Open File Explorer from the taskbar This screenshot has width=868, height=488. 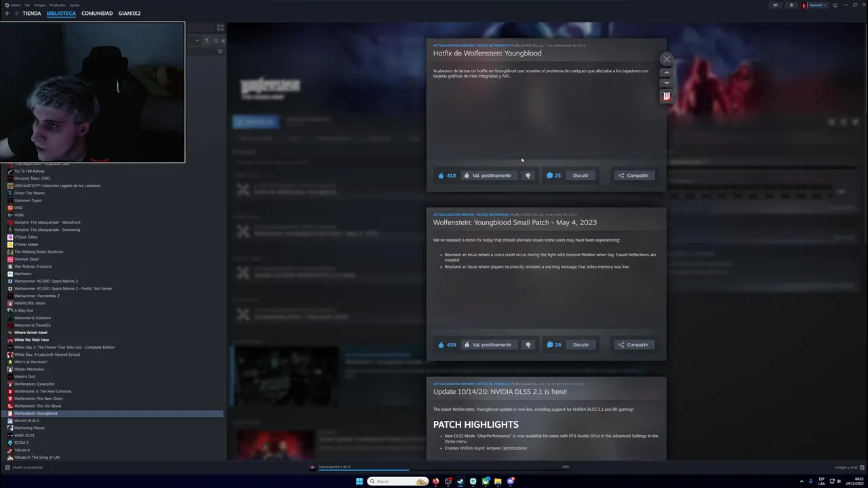(x=498, y=481)
